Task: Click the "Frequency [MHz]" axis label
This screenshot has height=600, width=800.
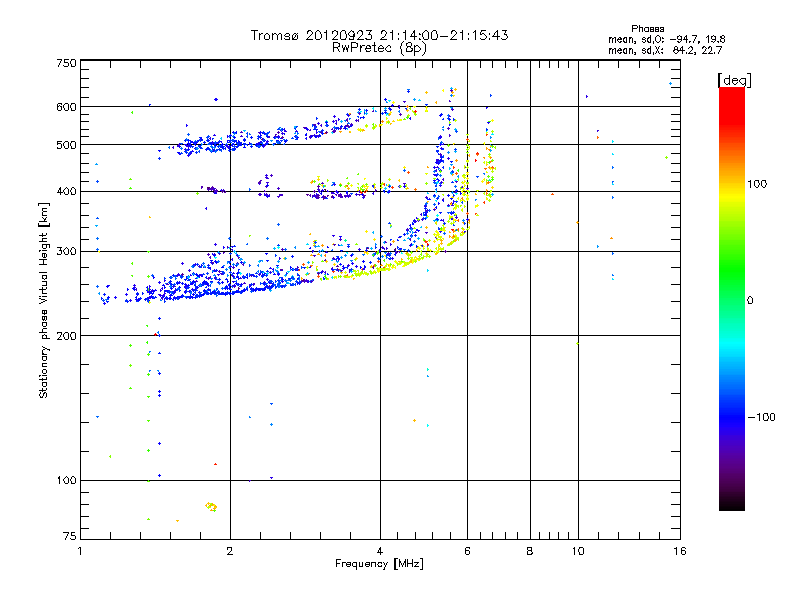Action: click(x=379, y=564)
